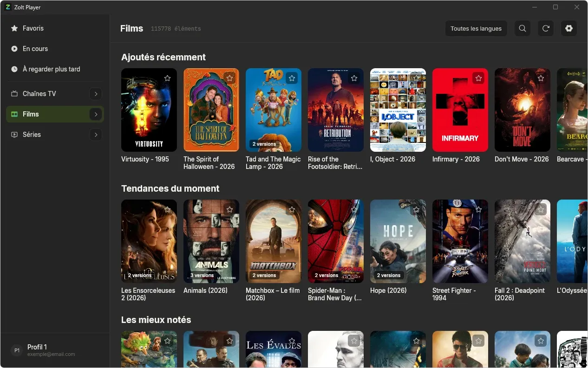Select Chaînes TV in sidebar

[x=55, y=94]
